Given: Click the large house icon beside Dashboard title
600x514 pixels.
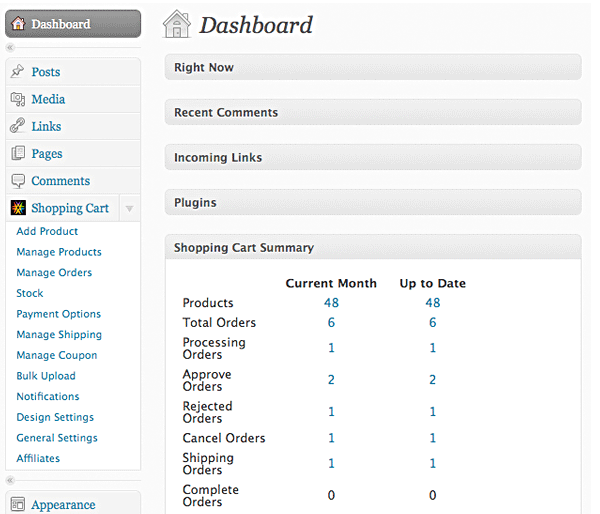Looking at the screenshot, I should coord(176,24).
